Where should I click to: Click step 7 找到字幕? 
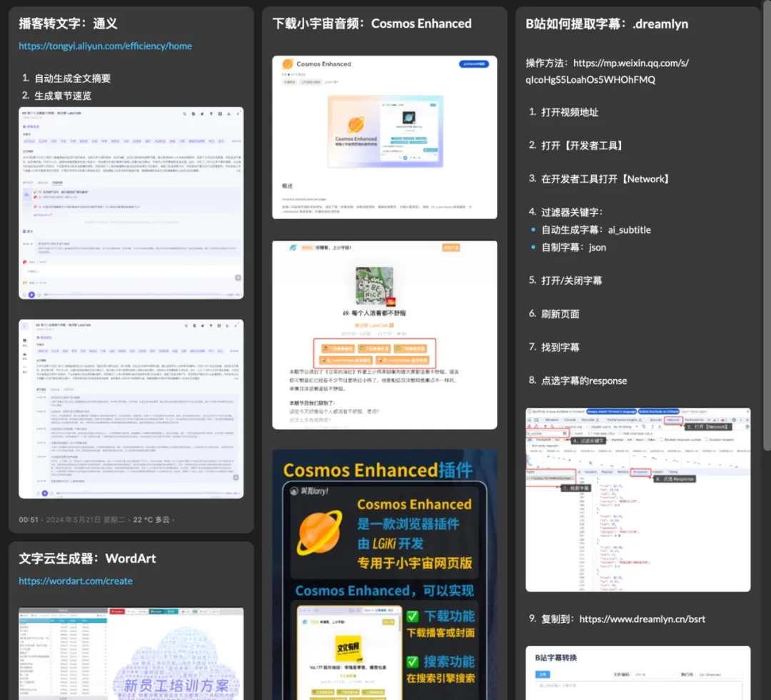[x=560, y=347]
